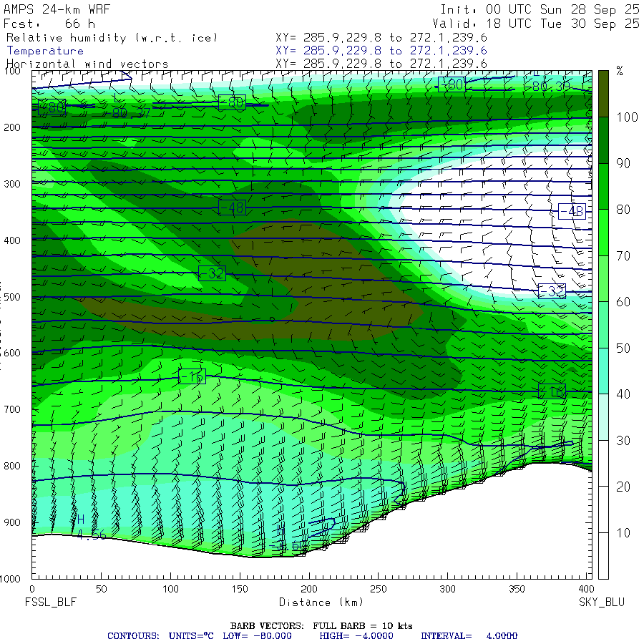Click the 'FSSL_BLF' start station label
The image size is (644, 644).
tap(51, 602)
